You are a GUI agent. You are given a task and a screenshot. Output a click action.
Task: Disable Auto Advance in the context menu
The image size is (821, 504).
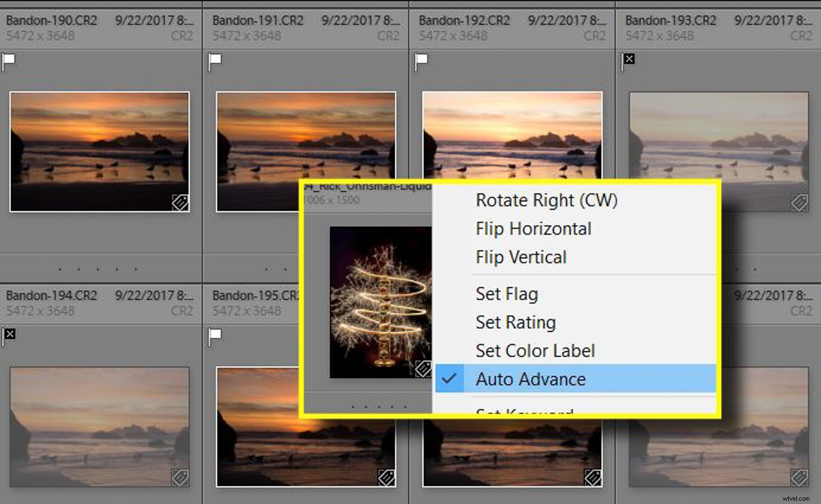(x=530, y=379)
